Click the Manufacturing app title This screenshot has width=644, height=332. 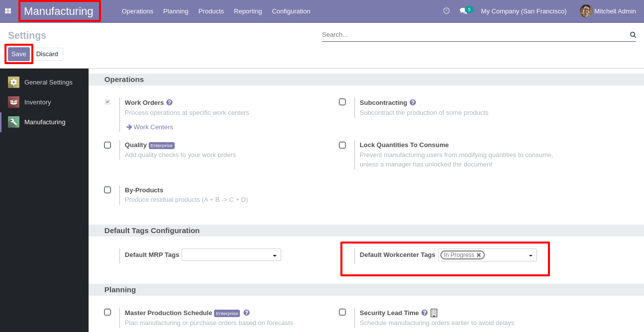tap(59, 11)
